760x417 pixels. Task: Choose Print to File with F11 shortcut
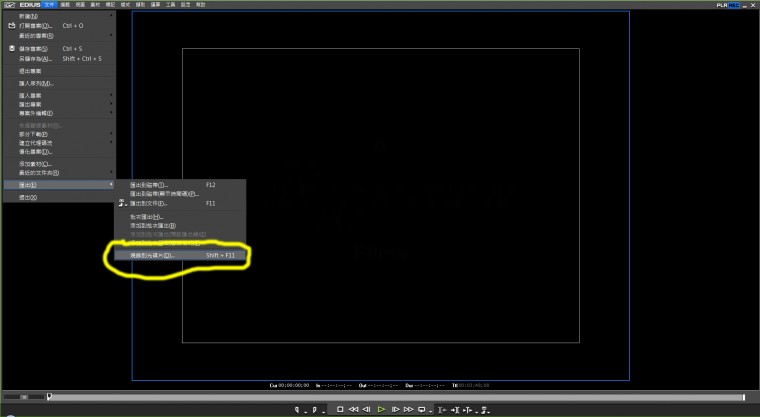click(180, 203)
